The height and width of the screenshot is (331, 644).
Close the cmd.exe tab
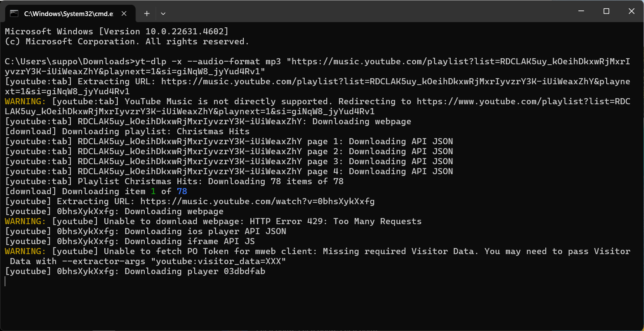click(x=124, y=13)
